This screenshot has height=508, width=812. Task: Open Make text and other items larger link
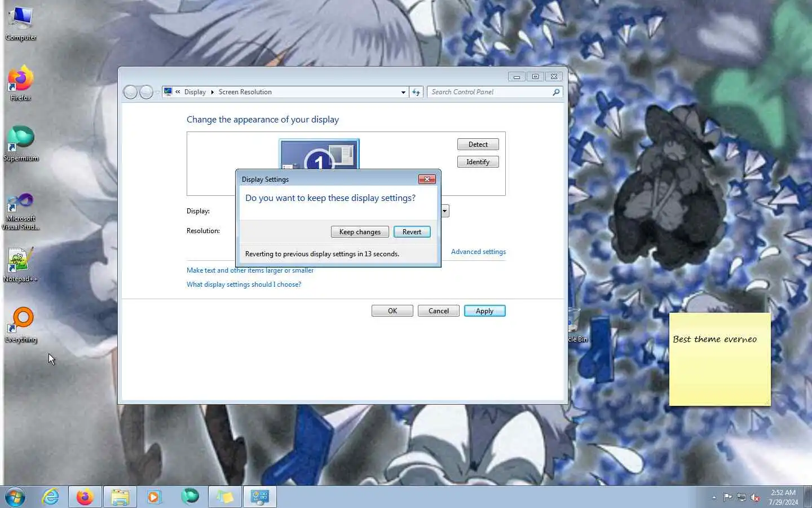click(250, 270)
